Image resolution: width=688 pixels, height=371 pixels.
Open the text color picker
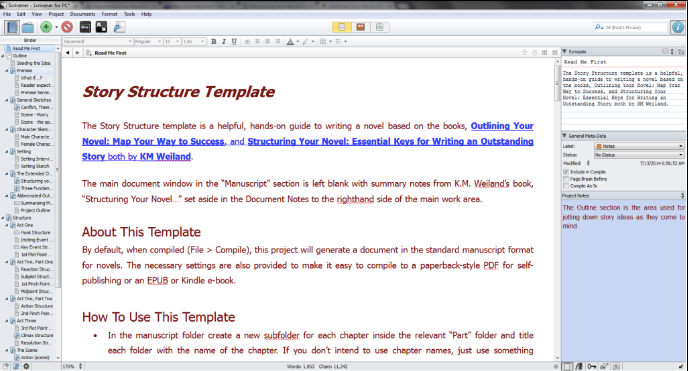[x=290, y=41]
